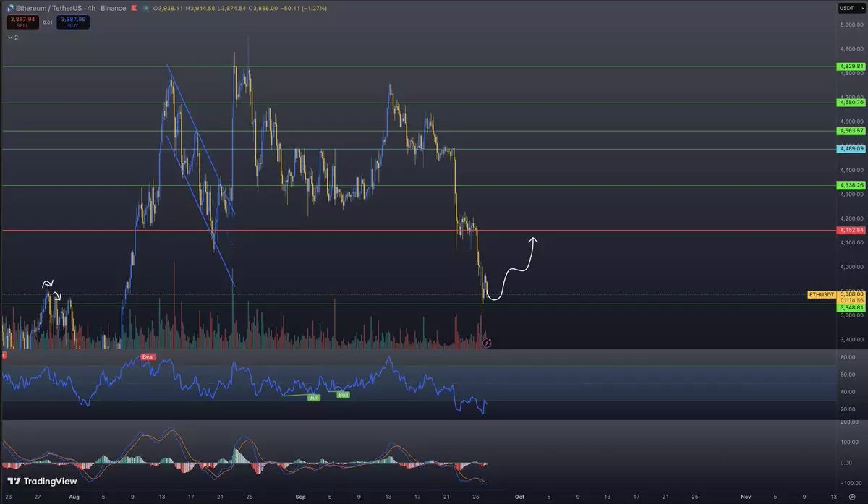
Task: Expand the collapsed indicators legend chevron
Action: coord(9,37)
